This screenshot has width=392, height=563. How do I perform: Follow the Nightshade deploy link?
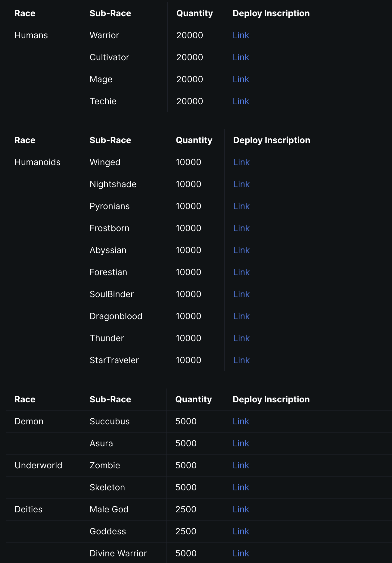[x=241, y=184]
